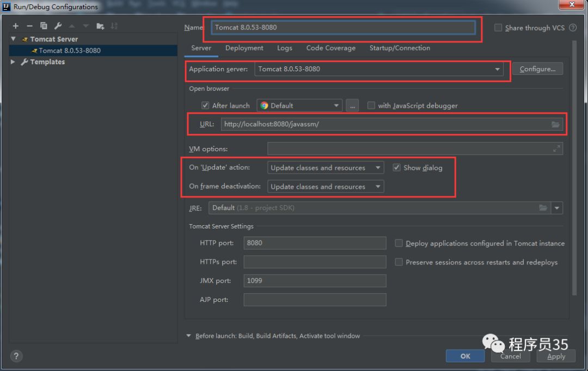The width and height of the screenshot is (588, 371).
Task: Uncheck After launch checkbox
Action: pos(205,106)
